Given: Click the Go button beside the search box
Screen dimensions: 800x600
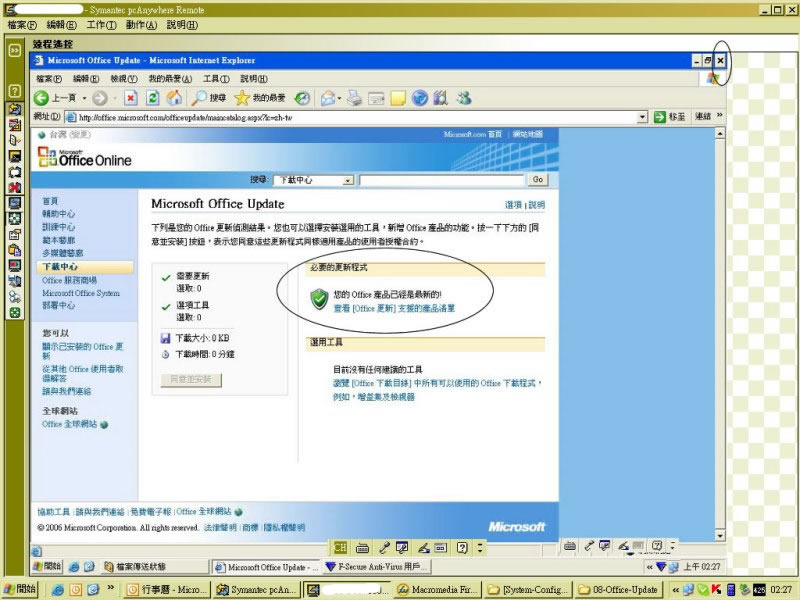Looking at the screenshot, I should (538, 180).
